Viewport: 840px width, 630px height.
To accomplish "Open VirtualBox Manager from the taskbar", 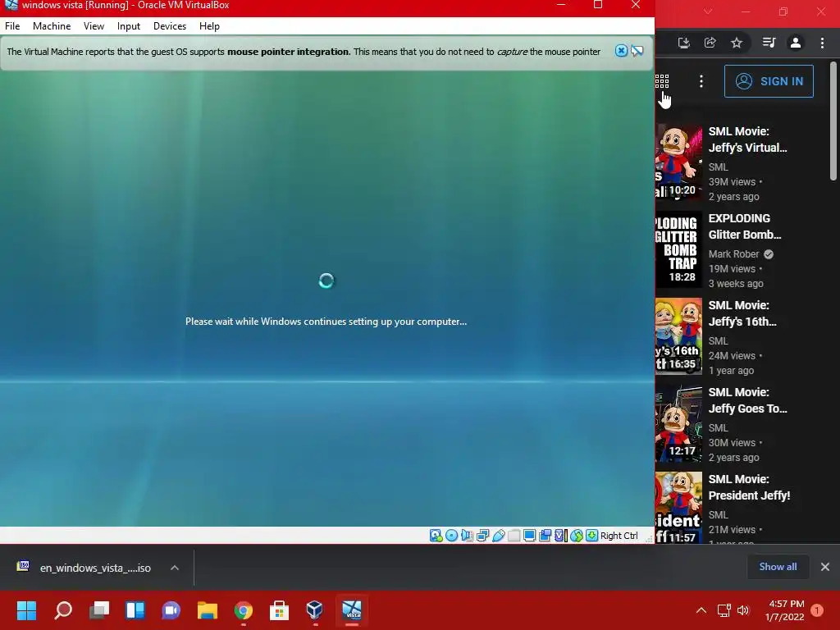I will (315, 609).
